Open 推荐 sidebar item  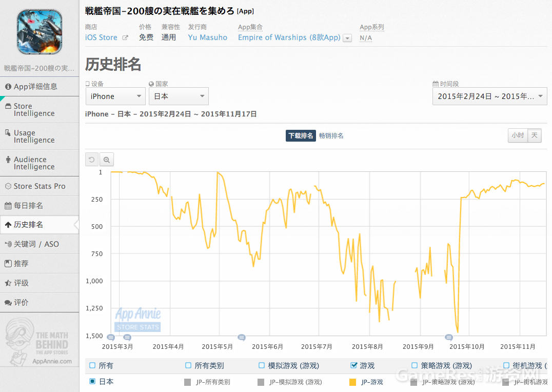[x=40, y=263]
